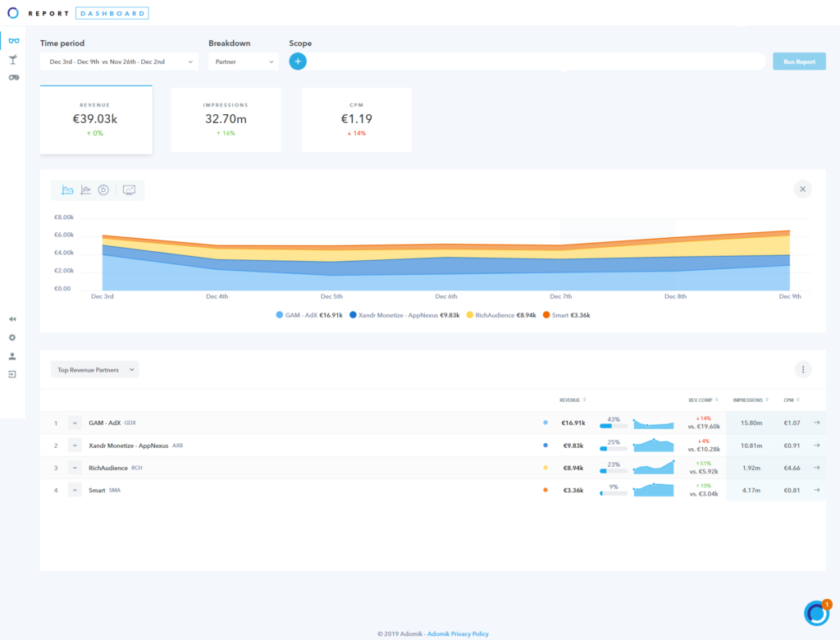Click the yellow color dot in RichAudience row
The height and width of the screenshot is (640, 840).
(x=546, y=468)
